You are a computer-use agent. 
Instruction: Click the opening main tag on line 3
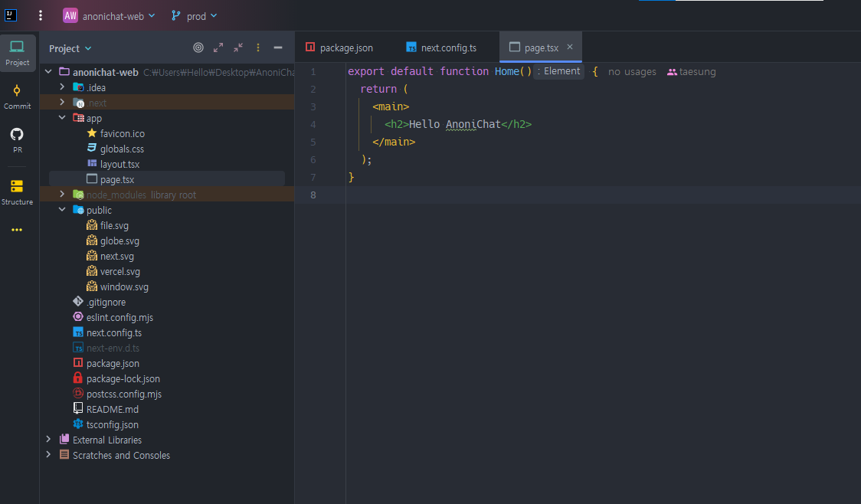tap(391, 106)
